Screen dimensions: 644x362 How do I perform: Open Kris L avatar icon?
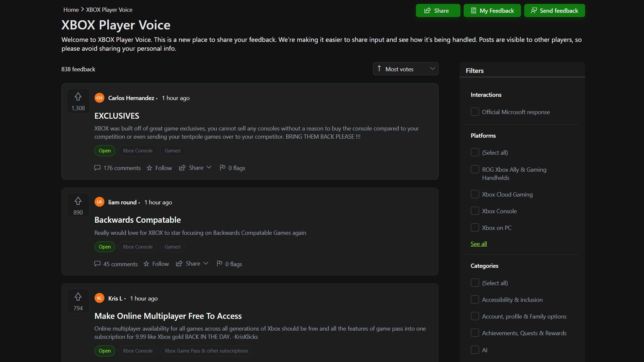click(99, 298)
